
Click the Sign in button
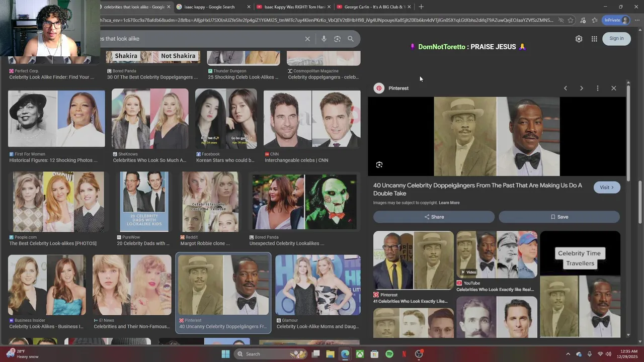coord(616,38)
